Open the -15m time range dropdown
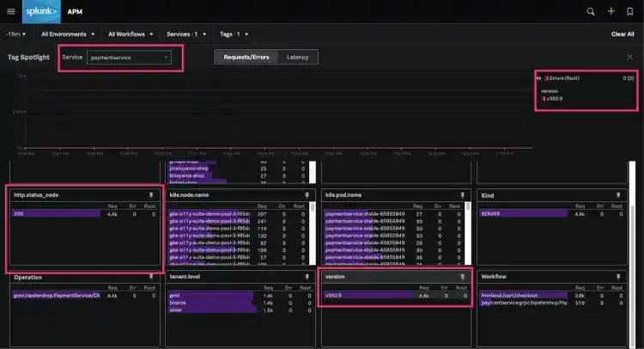This screenshot has width=644, height=349. click(x=15, y=34)
